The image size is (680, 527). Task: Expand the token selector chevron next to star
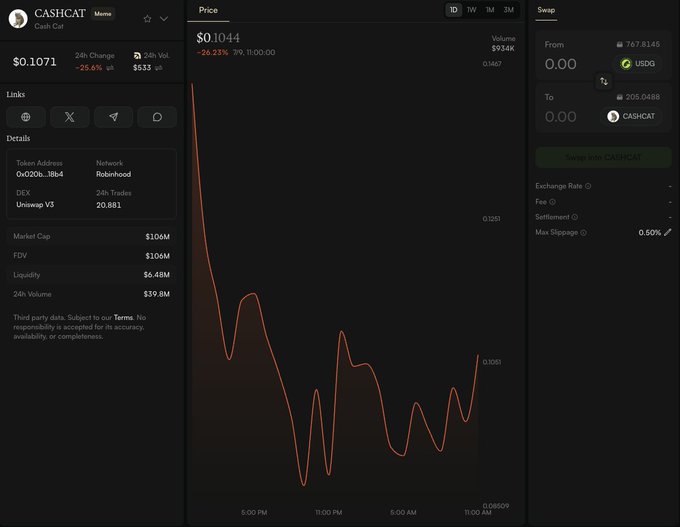(164, 19)
